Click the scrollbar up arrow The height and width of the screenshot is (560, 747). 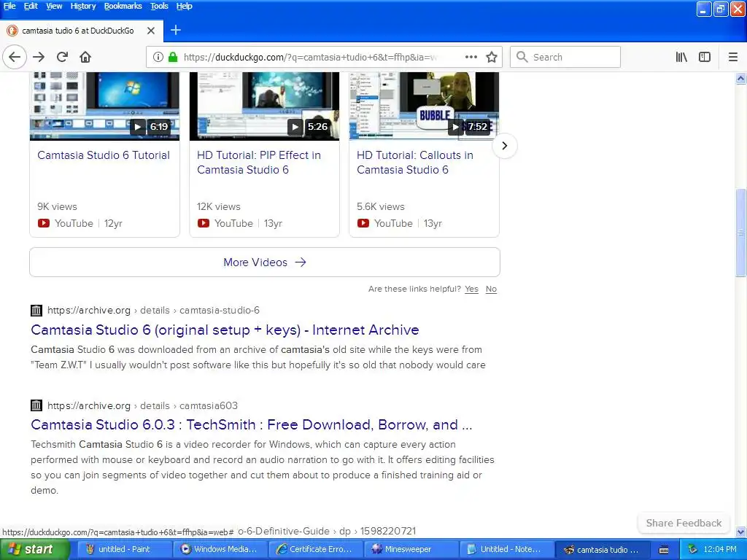(x=740, y=78)
